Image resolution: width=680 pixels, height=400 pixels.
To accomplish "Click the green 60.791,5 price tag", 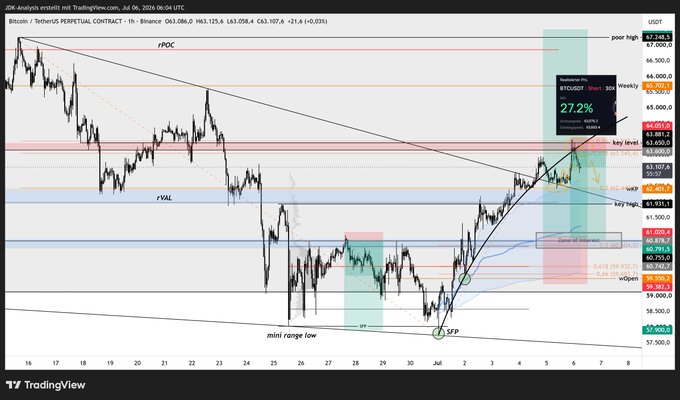I will (x=658, y=249).
